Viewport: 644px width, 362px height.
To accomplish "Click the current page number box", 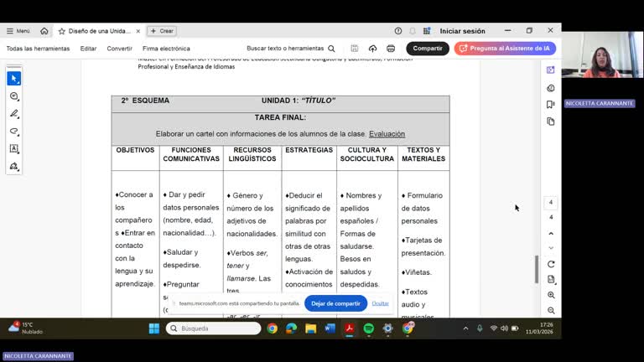I will (x=551, y=202).
